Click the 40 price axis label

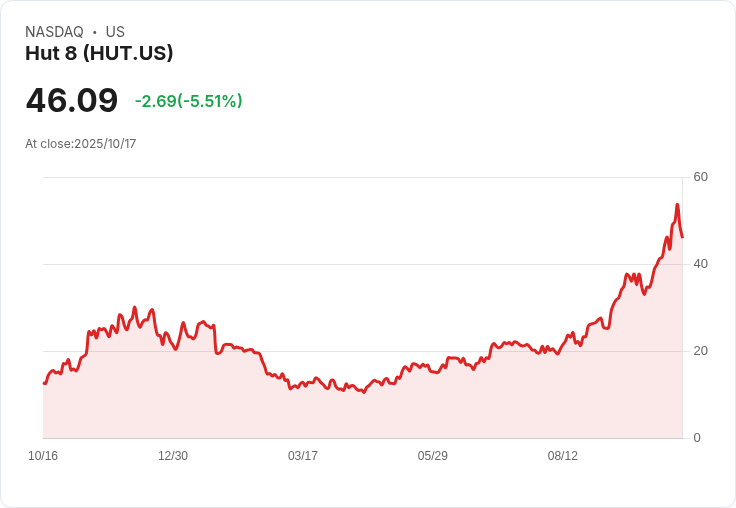tap(701, 264)
